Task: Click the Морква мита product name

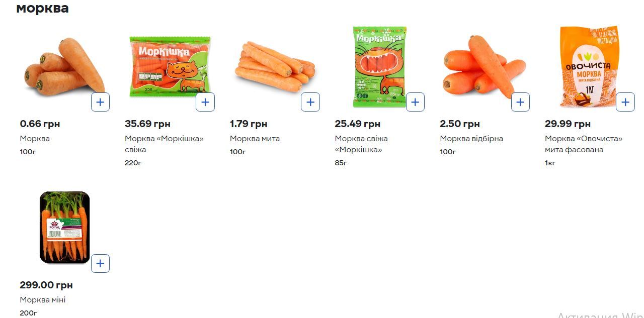Action: (x=255, y=139)
